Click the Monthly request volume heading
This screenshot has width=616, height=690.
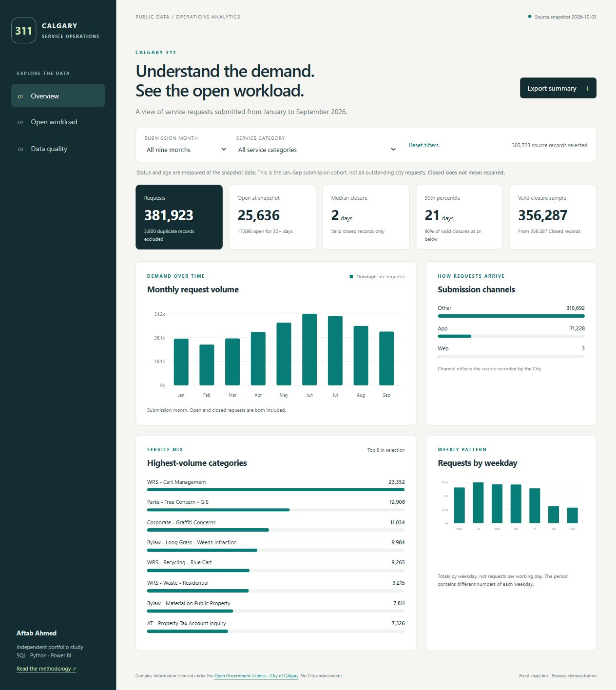coord(193,289)
